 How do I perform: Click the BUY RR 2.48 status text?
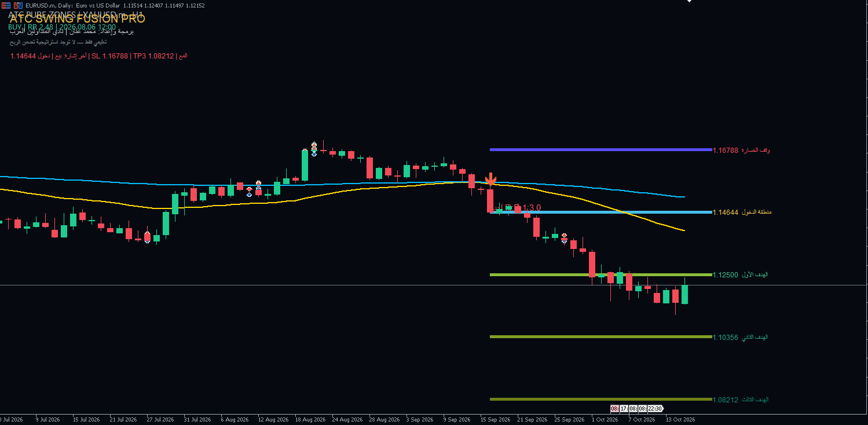click(x=62, y=27)
